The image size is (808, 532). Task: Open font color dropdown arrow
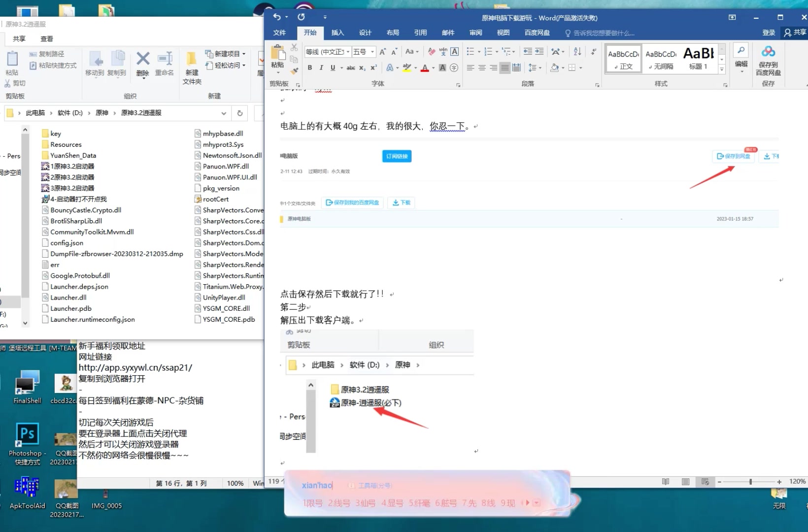pos(433,67)
